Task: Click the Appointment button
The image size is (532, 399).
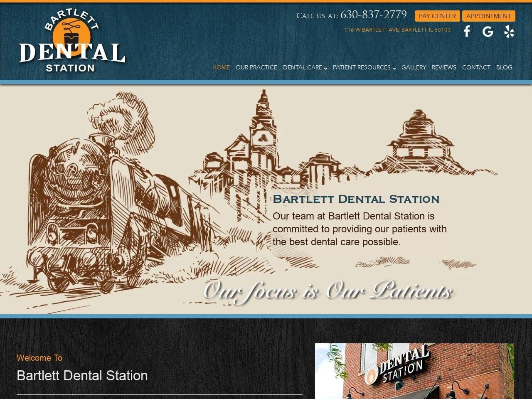Action: point(488,16)
